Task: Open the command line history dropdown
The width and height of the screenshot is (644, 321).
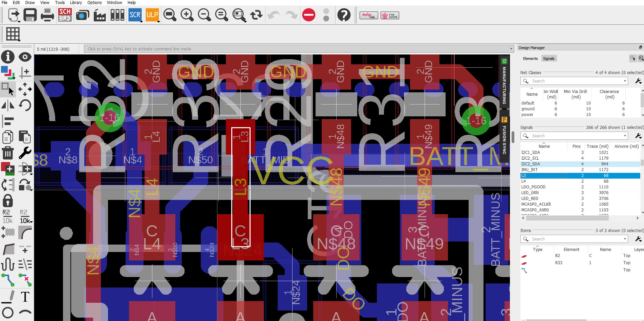Action: click(511, 49)
